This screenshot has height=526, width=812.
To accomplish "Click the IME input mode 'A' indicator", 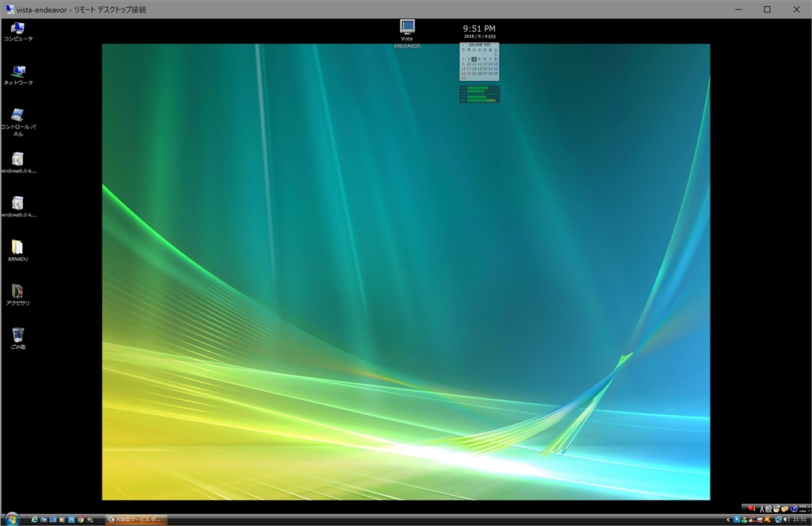I will (x=762, y=509).
